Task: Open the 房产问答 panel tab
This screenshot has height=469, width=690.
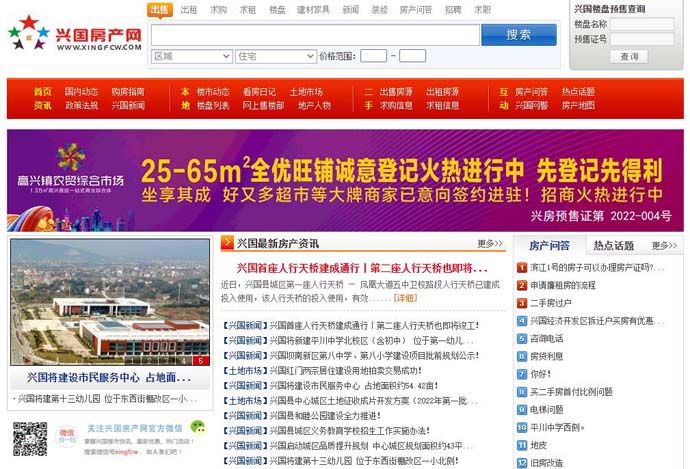Action: [549, 245]
